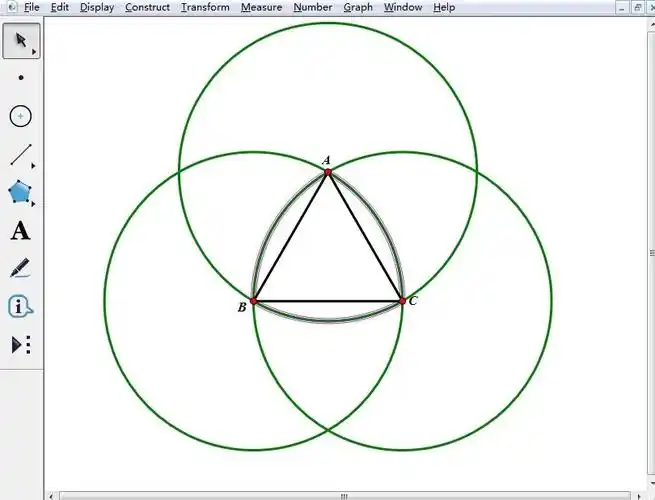Open the Custom tools icon
The width and height of the screenshot is (655, 500).
pyautogui.click(x=21, y=344)
